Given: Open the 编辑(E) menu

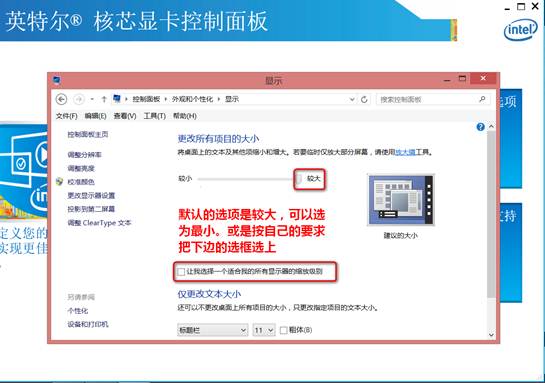Looking at the screenshot, I should [x=95, y=116].
